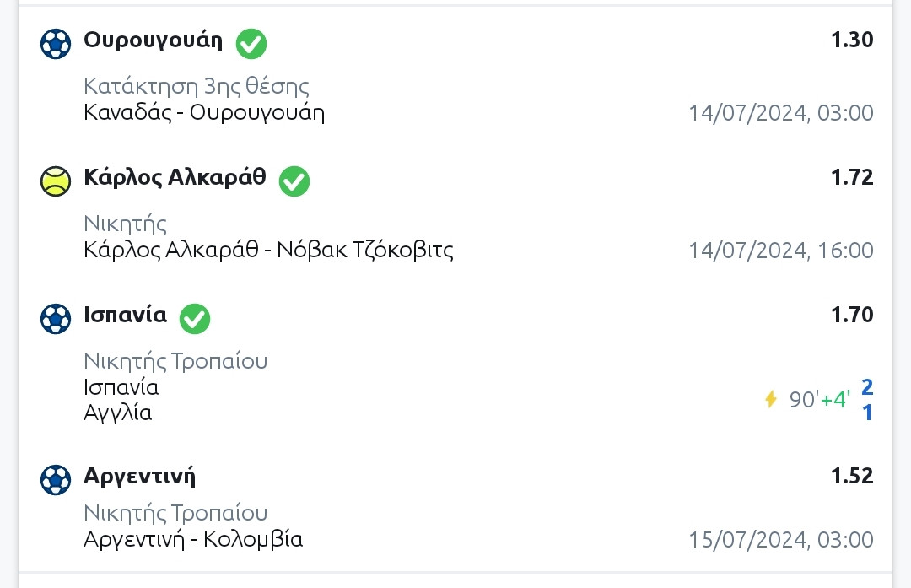The width and height of the screenshot is (911, 588).
Task: Click the football icon beside Αργεντινή
Action: [56, 479]
